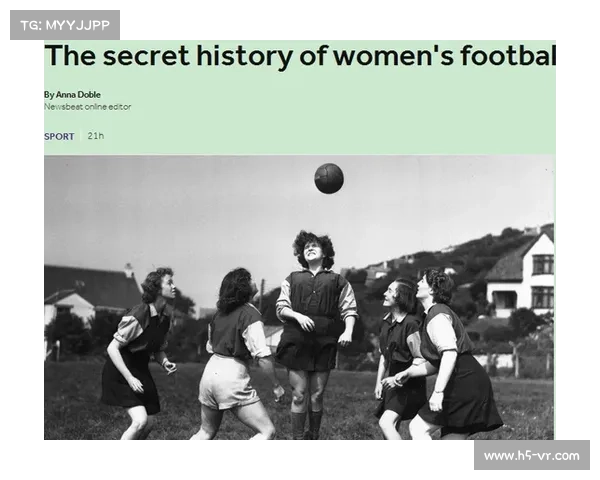This screenshot has height=480, width=600.
Task: Click the "Newsbeat online editor" subtitle
Action: [x=87, y=107]
